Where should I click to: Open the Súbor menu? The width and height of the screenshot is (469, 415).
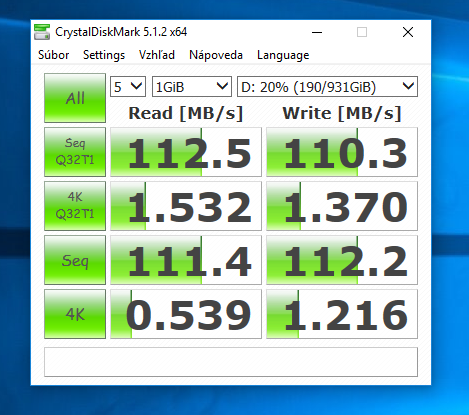click(x=54, y=55)
